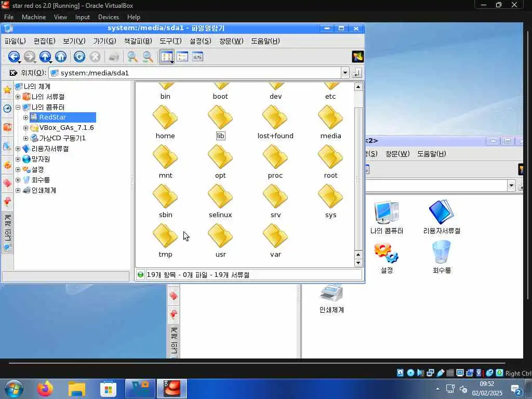Collapse the 나의 콤퓨터 tree node
This screenshot has height=399, width=532.
tap(18, 107)
